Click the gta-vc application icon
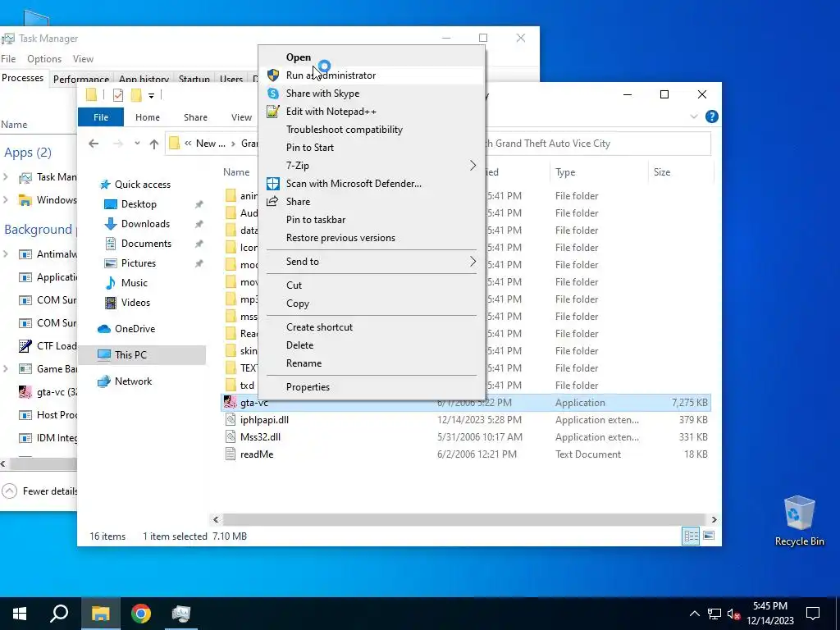 pos(231,402)
